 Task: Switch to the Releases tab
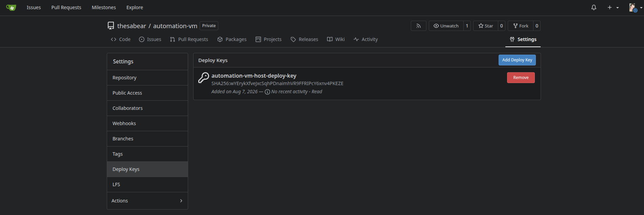304,39
